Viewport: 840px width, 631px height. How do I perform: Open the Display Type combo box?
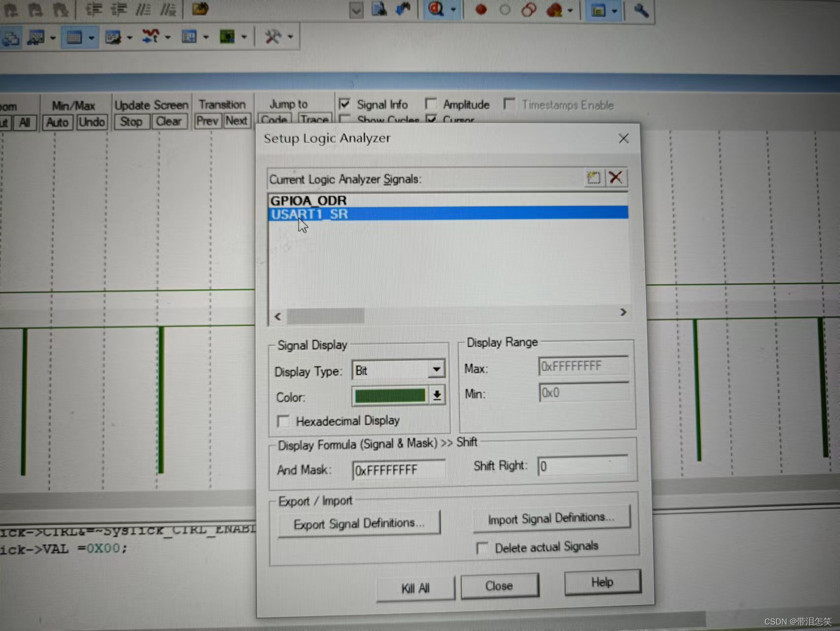(398, 370)
